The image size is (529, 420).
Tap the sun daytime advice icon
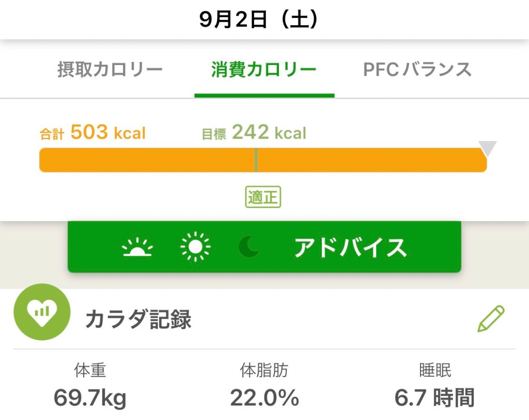(x=195, y=248)
